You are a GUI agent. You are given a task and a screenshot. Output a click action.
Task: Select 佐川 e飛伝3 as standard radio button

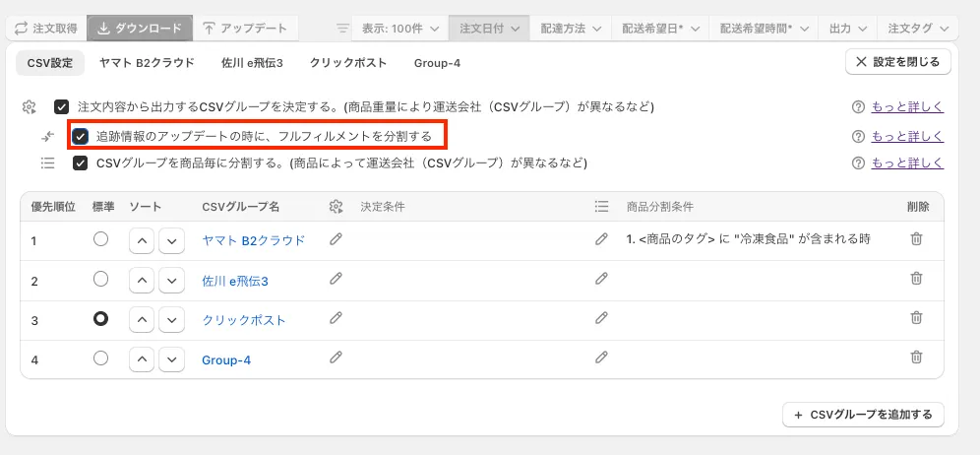click(x=100, y=280)
